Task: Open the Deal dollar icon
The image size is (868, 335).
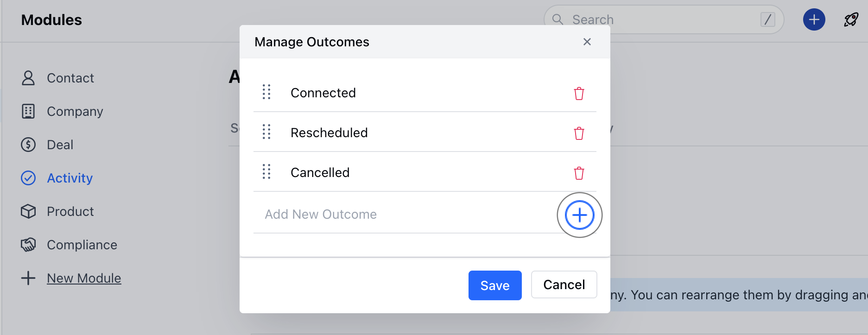Action: click(x=28, y=145)
